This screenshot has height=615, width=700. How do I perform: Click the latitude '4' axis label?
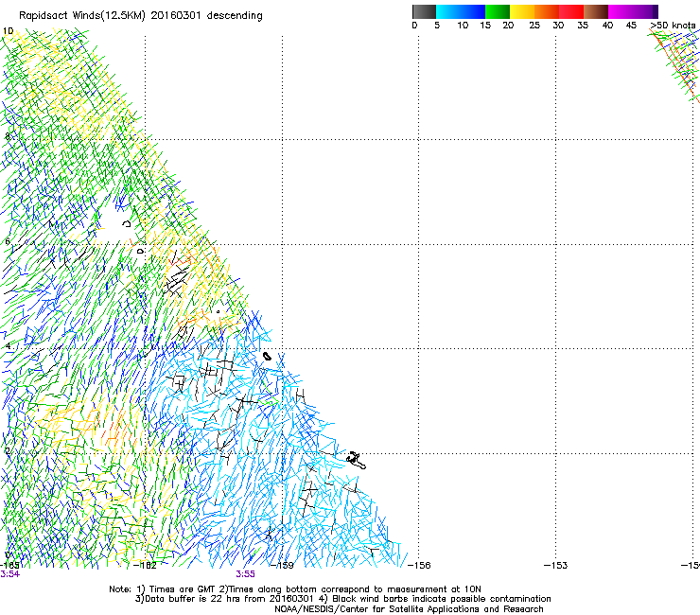click(x=8, y=346)
